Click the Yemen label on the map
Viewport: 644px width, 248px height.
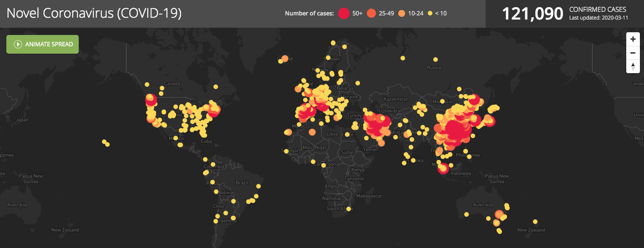(x=370, y=149)
